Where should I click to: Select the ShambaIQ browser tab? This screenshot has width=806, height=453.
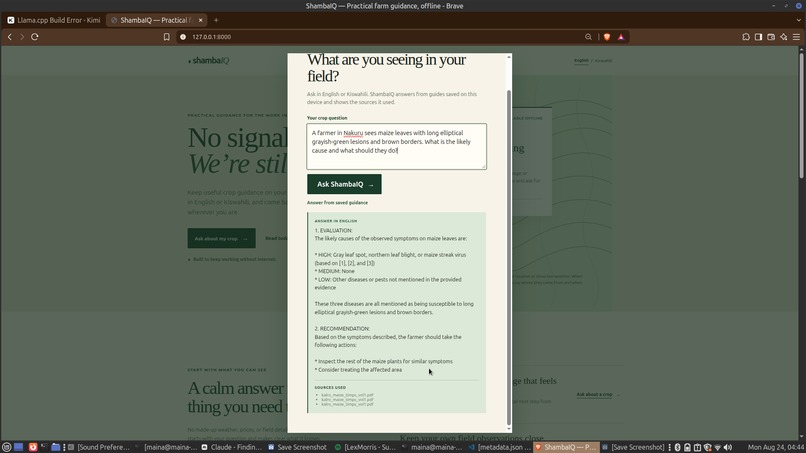click(156, 20)
